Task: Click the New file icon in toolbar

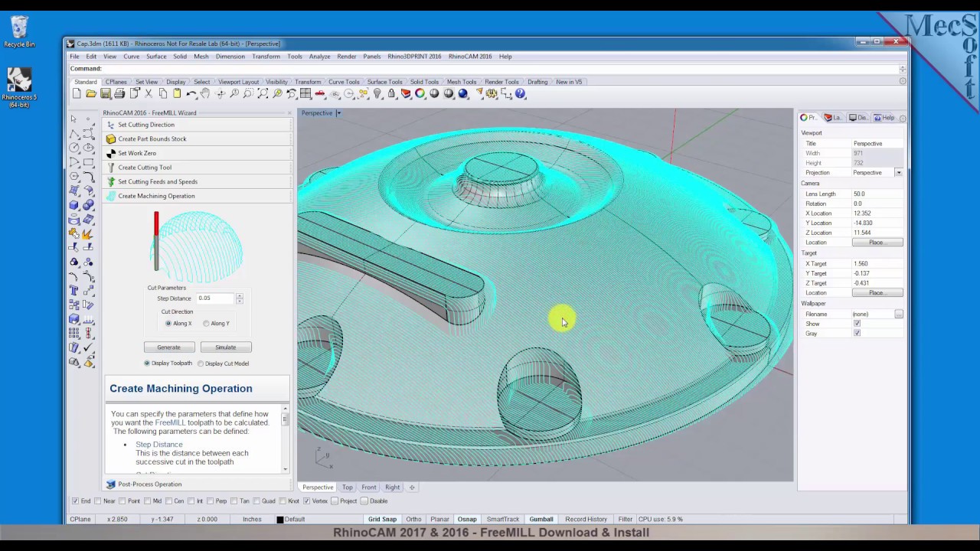Action: pos(77,93)
